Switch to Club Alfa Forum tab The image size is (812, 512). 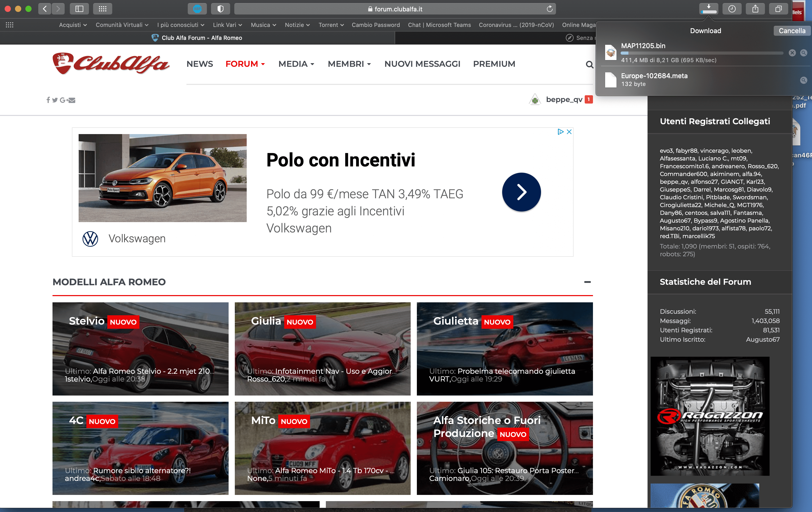click(197, 38)
